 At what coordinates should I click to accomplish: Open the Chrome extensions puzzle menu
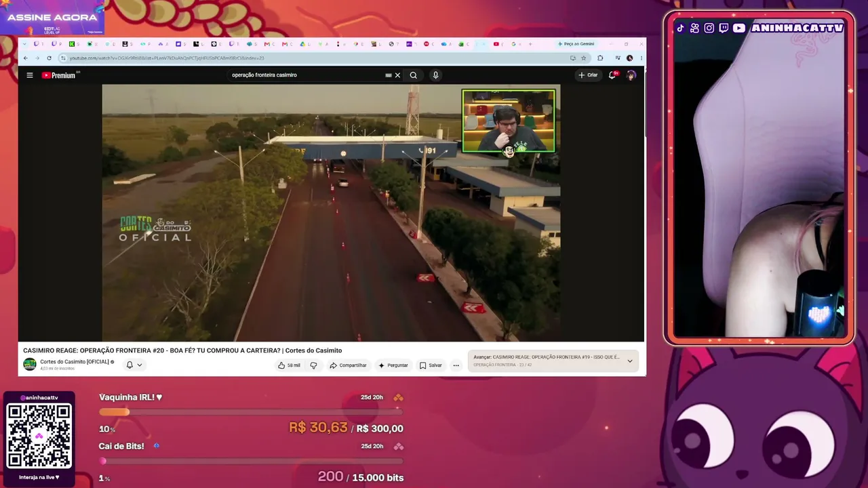600,58
